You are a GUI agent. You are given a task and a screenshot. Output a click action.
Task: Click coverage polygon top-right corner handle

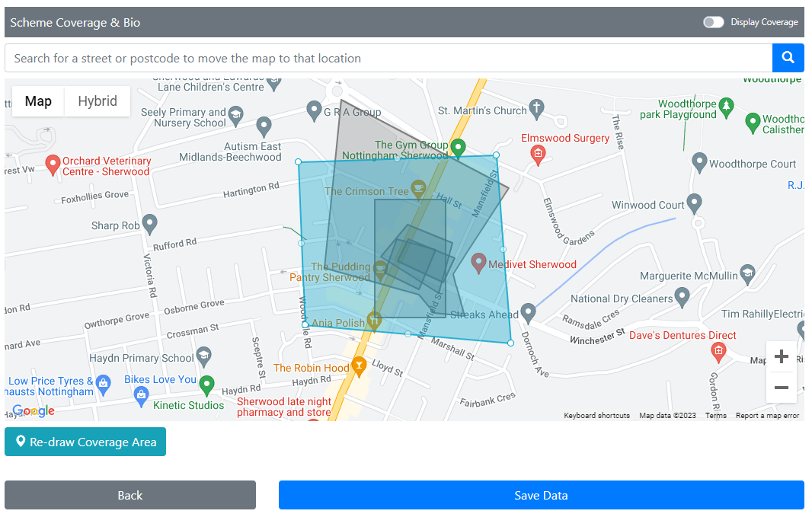click(x=497, y=155)
